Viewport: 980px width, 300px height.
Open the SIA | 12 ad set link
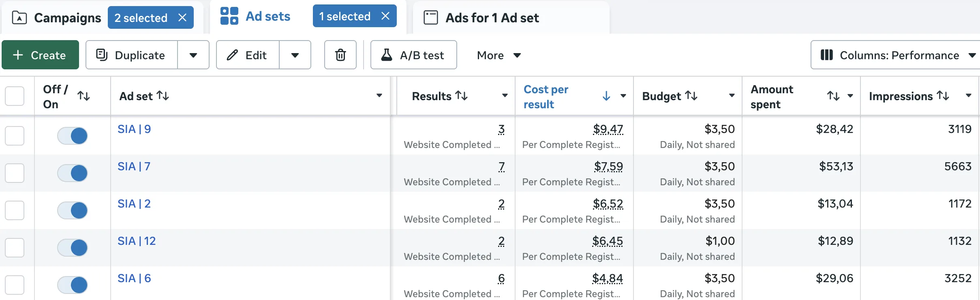tap(137, 241)
